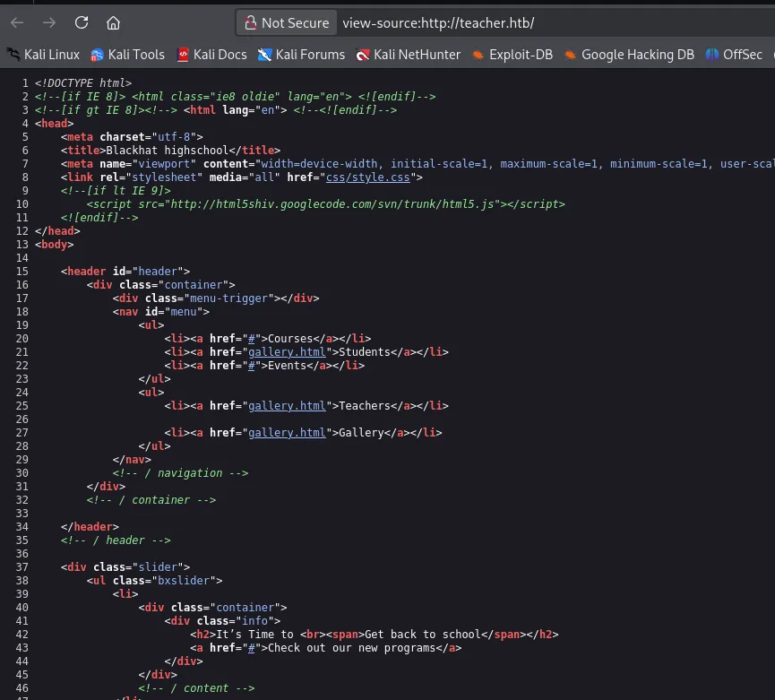This screenshot has height=700, width=775.
Task: Click the Get back to school text
Action: [x=423, y=635]
